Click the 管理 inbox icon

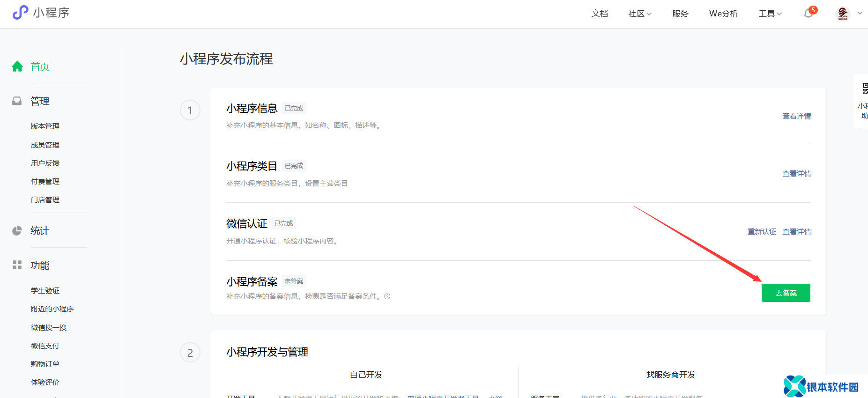click(17, 101)
